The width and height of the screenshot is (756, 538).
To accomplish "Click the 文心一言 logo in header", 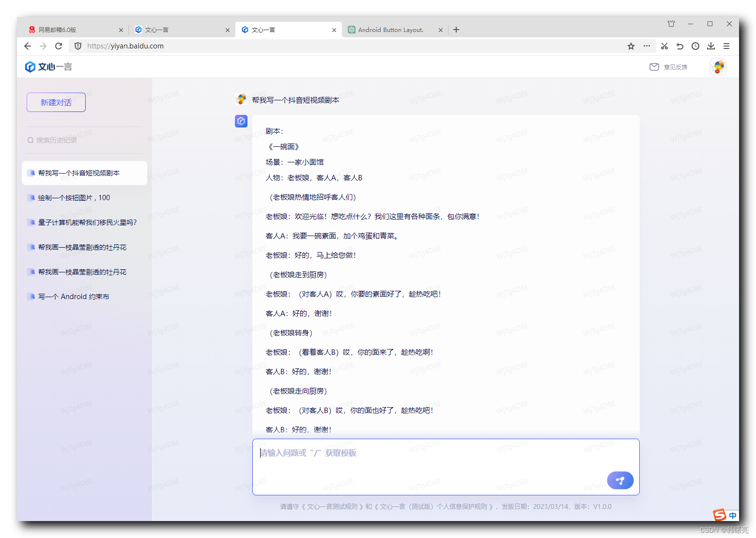I will tap(48, 67).
